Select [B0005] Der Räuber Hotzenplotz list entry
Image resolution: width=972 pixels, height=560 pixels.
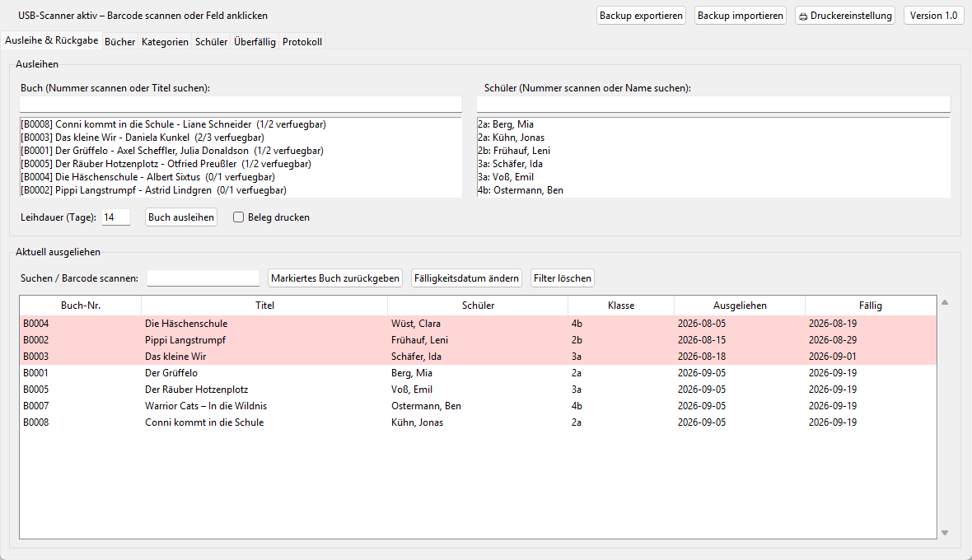coord(241,164)
